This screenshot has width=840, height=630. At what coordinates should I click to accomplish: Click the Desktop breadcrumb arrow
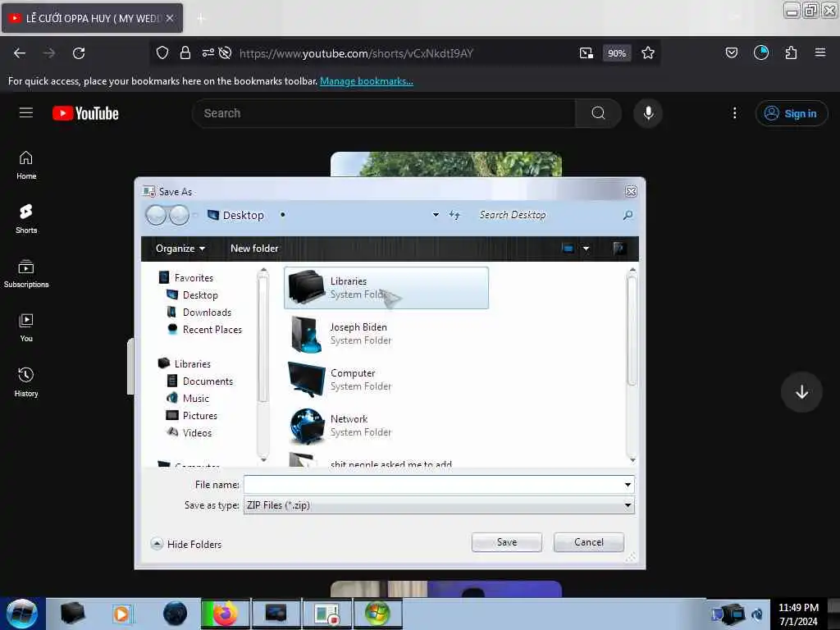[x=283, y=216]
